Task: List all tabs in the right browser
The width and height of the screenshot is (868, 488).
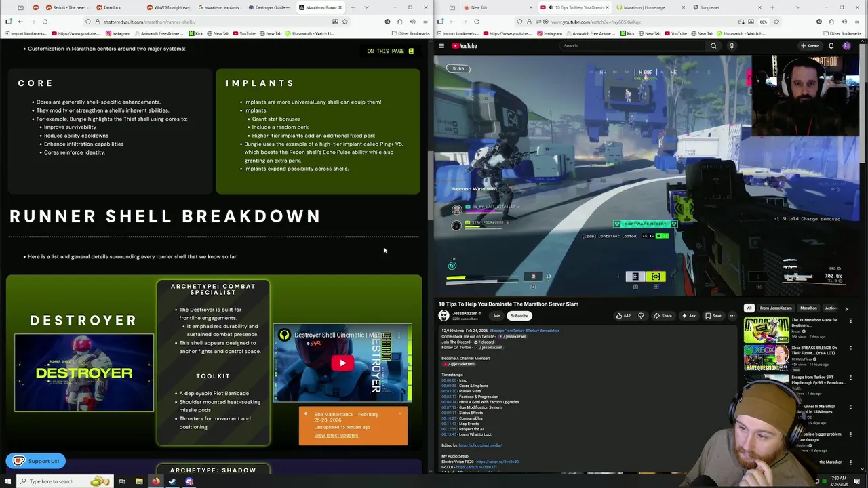Action: (x=800, y=7)
